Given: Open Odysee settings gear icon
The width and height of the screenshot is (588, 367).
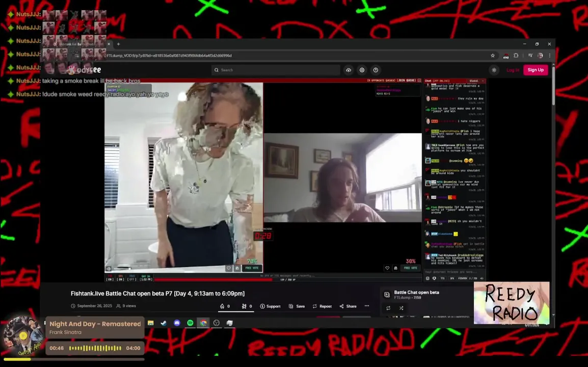Looking at the screenshot, I should 362,70.
